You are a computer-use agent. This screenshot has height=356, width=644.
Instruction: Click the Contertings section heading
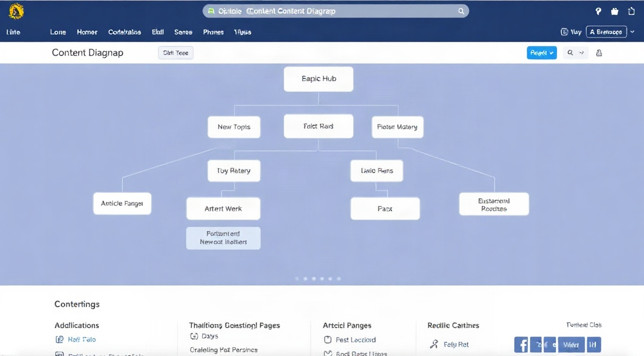click(x=77, y=304)
